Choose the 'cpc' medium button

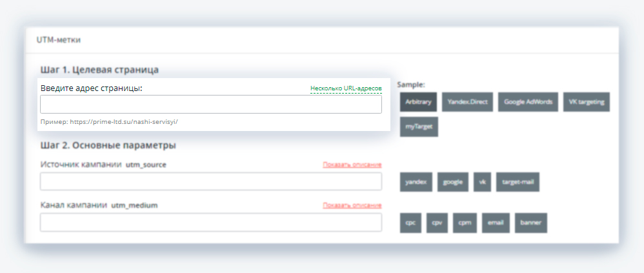(x=410, y=223)
